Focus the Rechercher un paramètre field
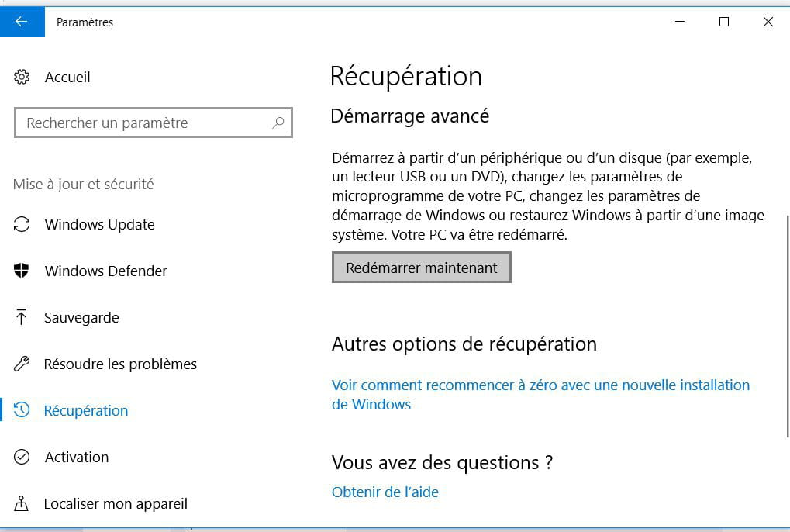 point(154,123)
